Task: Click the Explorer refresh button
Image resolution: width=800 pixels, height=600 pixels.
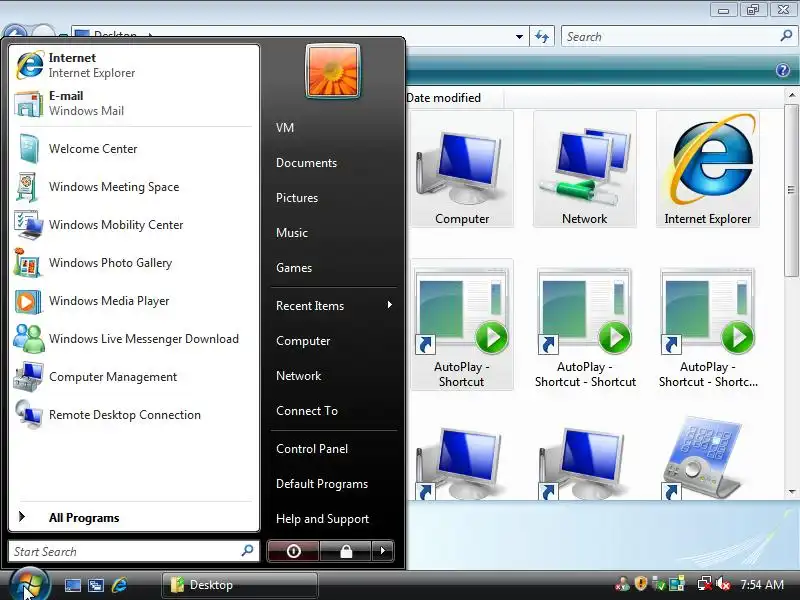Action: tap(542, 37)
